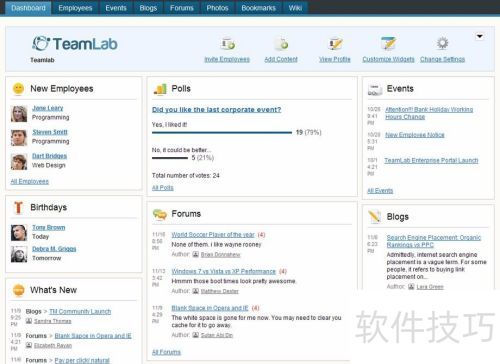The height and width of the screenshot is (364, 500).
Task: Click the Events calendar icon
Action: point(375,89)
